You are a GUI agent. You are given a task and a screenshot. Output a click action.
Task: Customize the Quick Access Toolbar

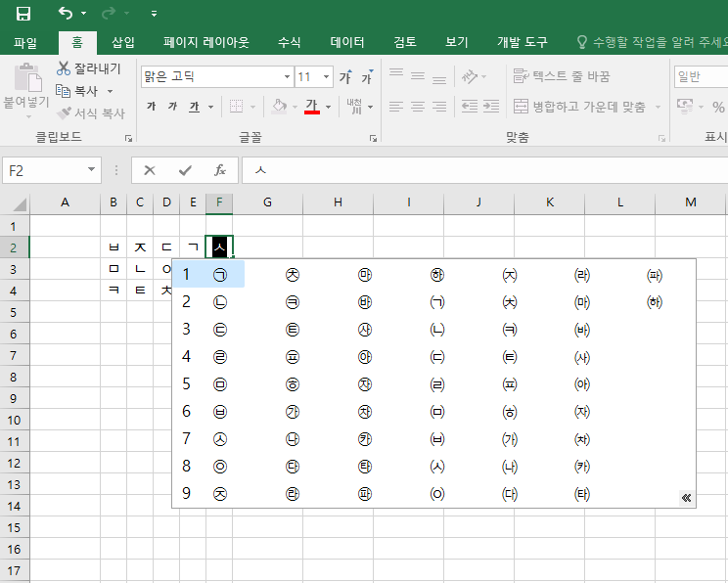[154, 14]
